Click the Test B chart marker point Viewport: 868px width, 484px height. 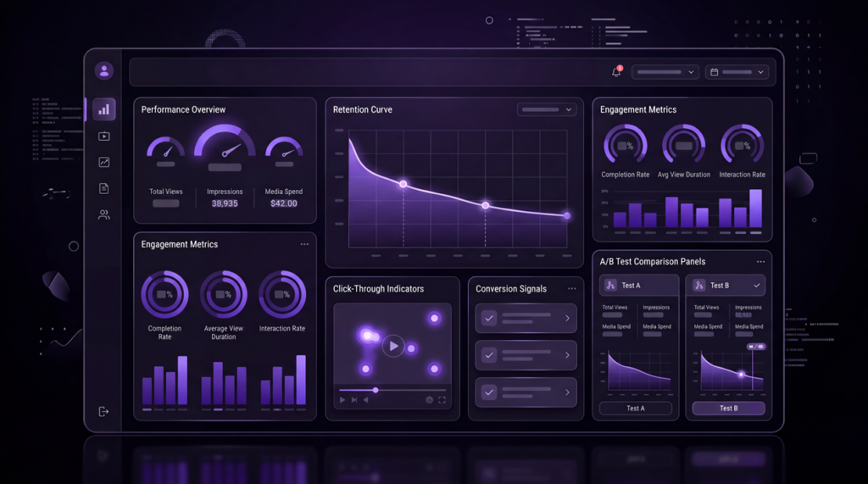(741, 375)
